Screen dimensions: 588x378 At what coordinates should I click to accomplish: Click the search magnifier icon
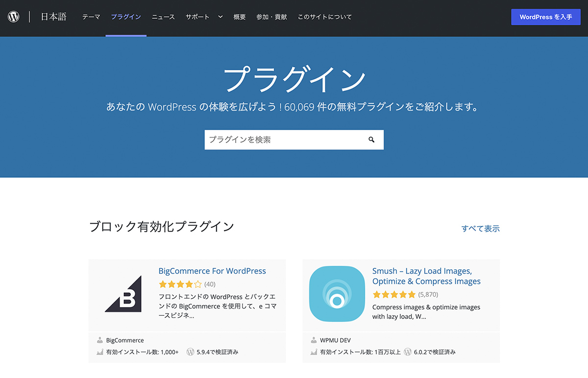pos(371,140)
